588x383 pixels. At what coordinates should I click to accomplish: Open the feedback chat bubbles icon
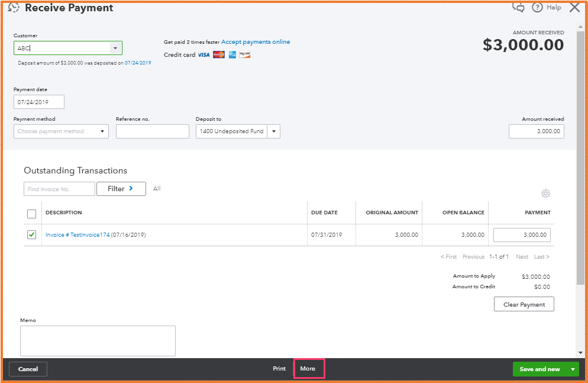[519, 7]
